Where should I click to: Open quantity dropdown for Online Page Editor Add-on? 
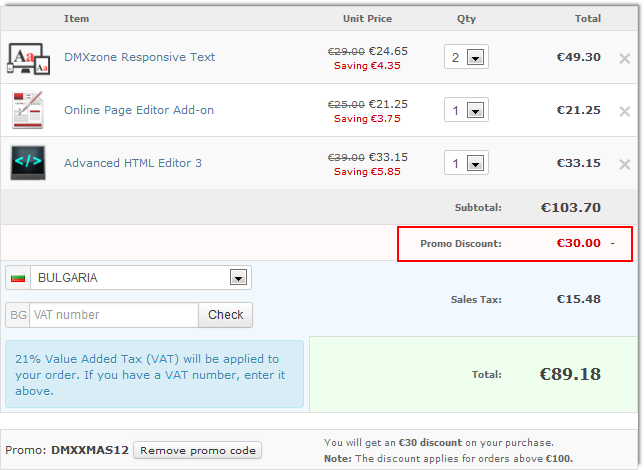(466, 110)
